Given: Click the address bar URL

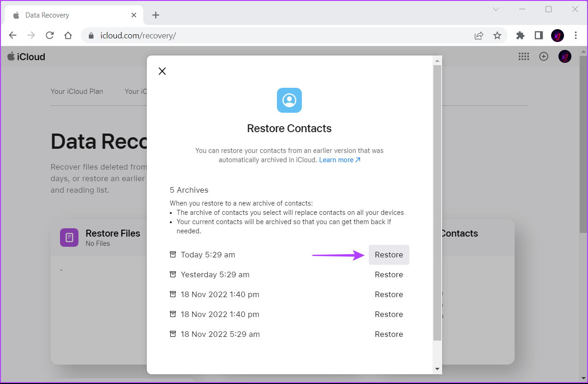Looking at the screenshot, I should (138, 36).
